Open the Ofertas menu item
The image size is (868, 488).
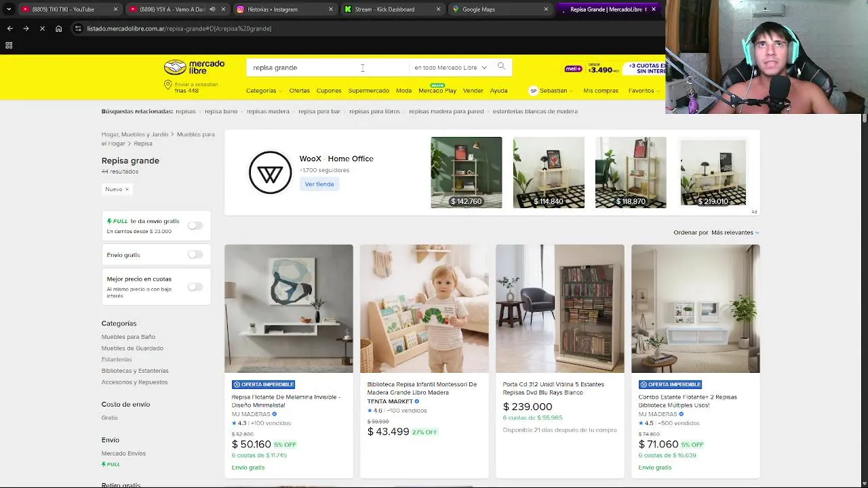(299, 91)
